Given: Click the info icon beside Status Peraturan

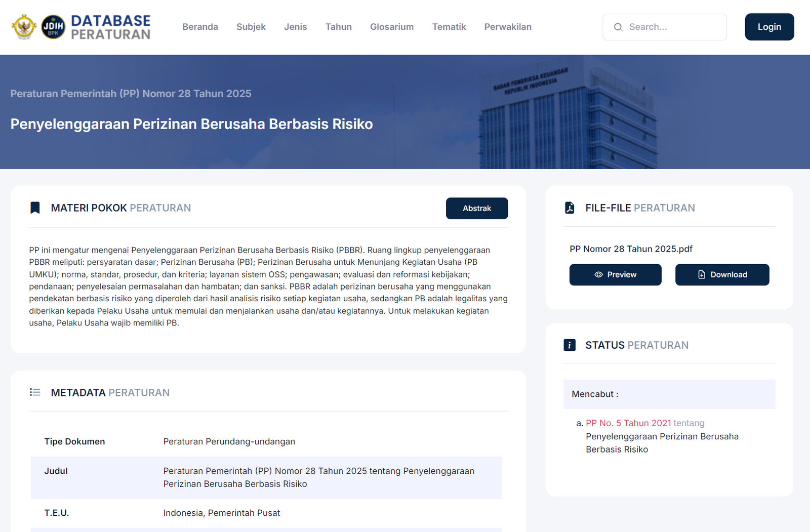Looking at the screenshot, I should pos(570,345).
